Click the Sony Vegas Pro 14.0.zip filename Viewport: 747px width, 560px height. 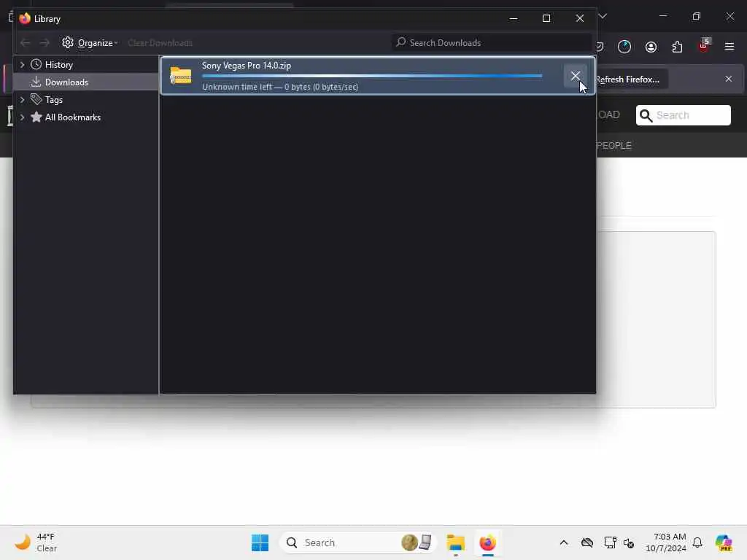pyautogui.click(x=247, y=66)
